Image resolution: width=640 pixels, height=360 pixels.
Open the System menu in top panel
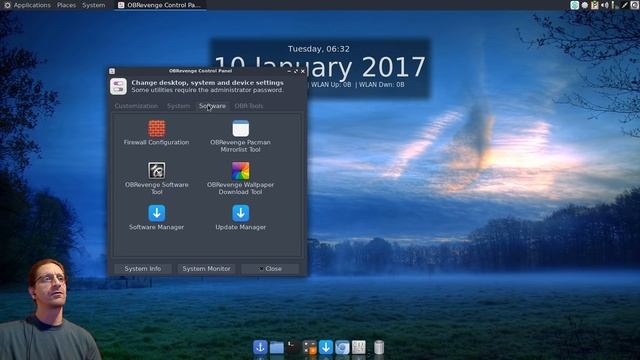tap(93, 5)
